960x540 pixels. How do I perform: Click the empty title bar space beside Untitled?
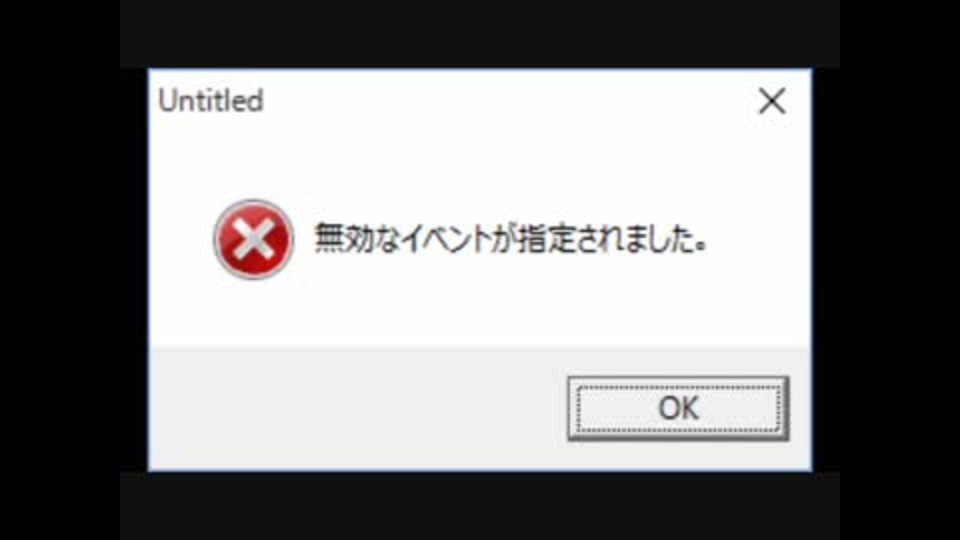pos(502,100)
